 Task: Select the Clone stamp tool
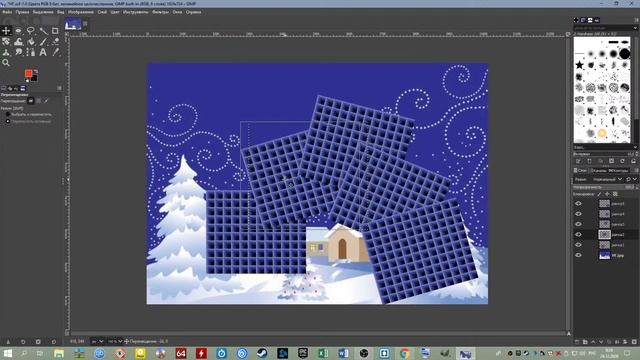6,52
